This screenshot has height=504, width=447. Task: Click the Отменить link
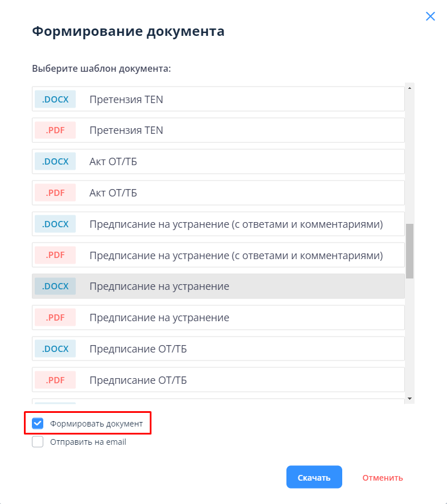383,478
